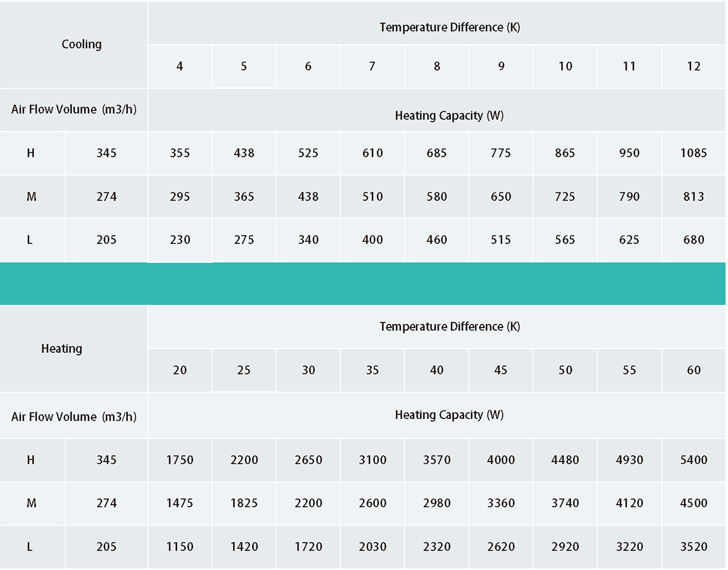
Task: Select the 230 cooling capacity cell
Action: [x=180, y=240]
